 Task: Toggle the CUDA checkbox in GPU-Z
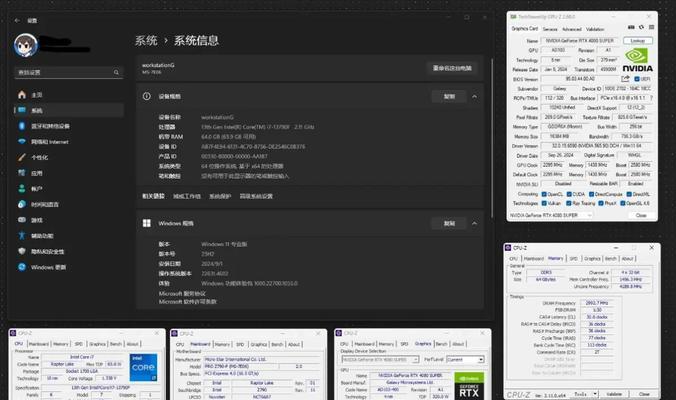569,194
